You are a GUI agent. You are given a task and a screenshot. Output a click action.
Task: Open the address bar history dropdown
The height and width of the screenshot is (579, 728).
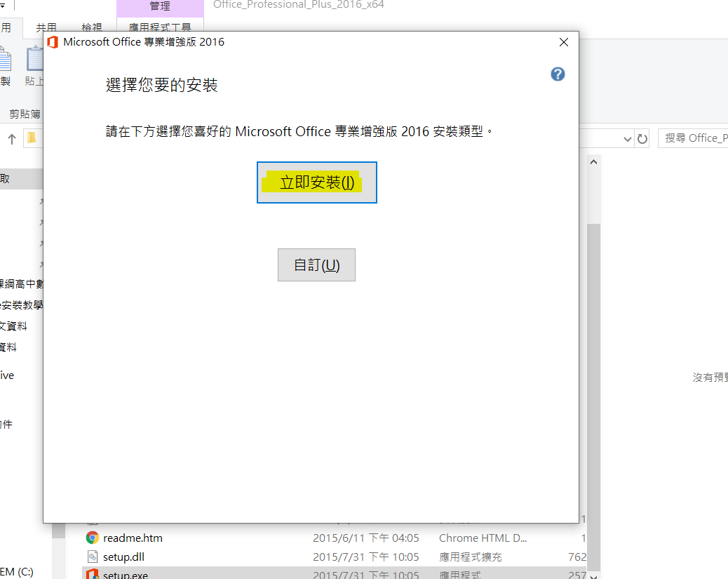[x=628, y=139]
